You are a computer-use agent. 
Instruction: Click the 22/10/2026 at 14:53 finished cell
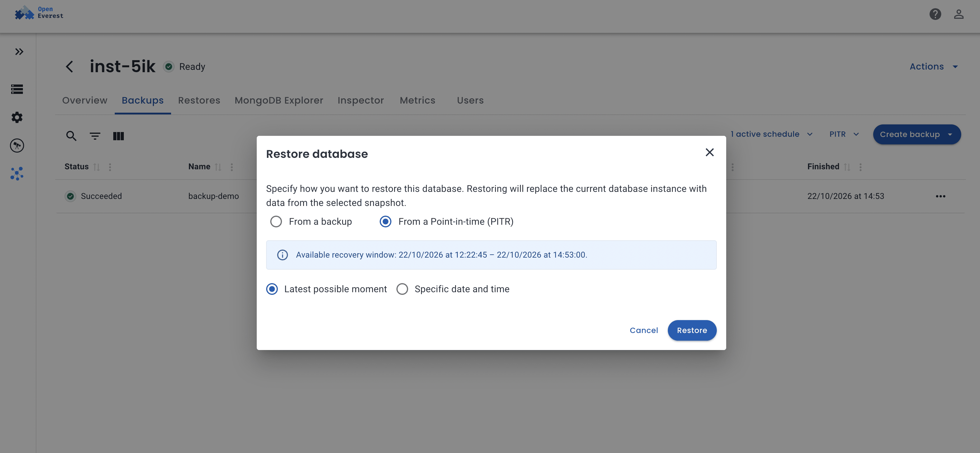click(846, 196)
